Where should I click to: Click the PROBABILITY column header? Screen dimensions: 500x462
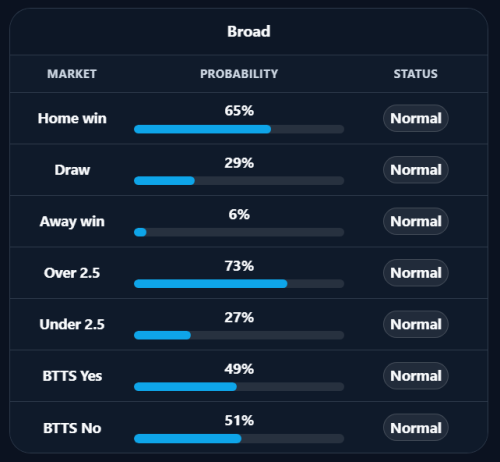pyautogui.click(x=239, y=74)
